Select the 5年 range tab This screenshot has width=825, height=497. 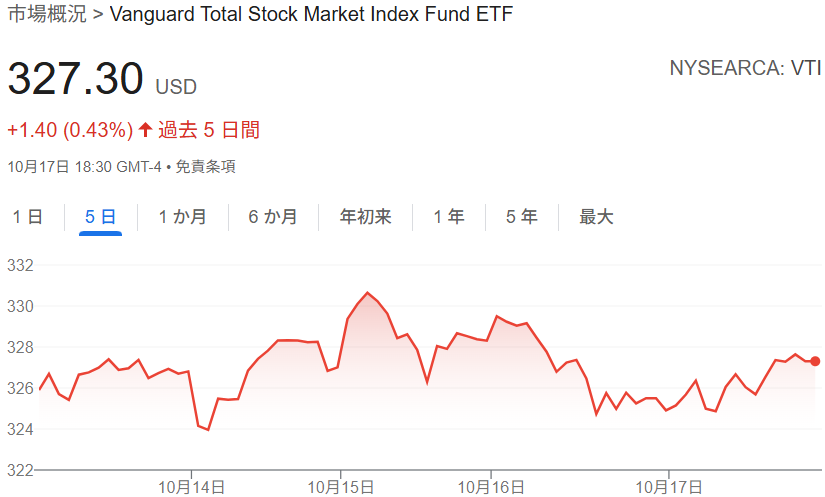click(x=522, y=217)
